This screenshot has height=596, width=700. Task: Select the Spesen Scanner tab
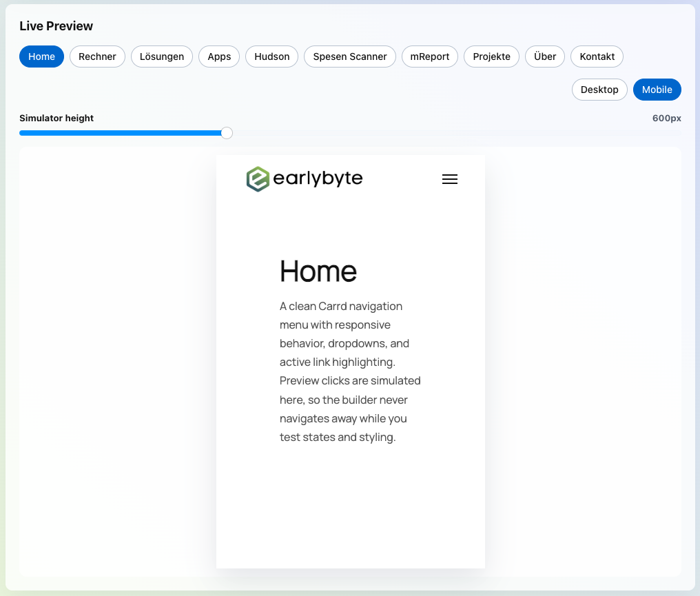tap(350, 56)
